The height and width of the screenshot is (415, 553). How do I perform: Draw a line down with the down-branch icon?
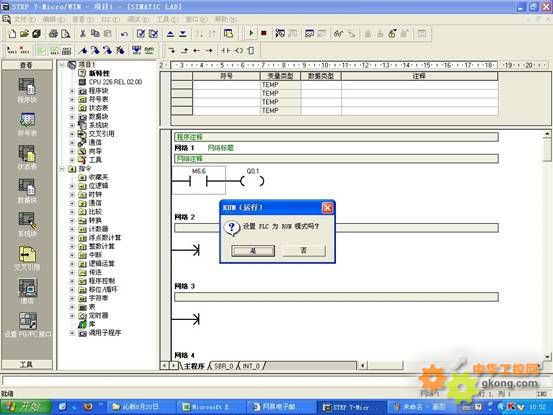(x=172, y=51)
